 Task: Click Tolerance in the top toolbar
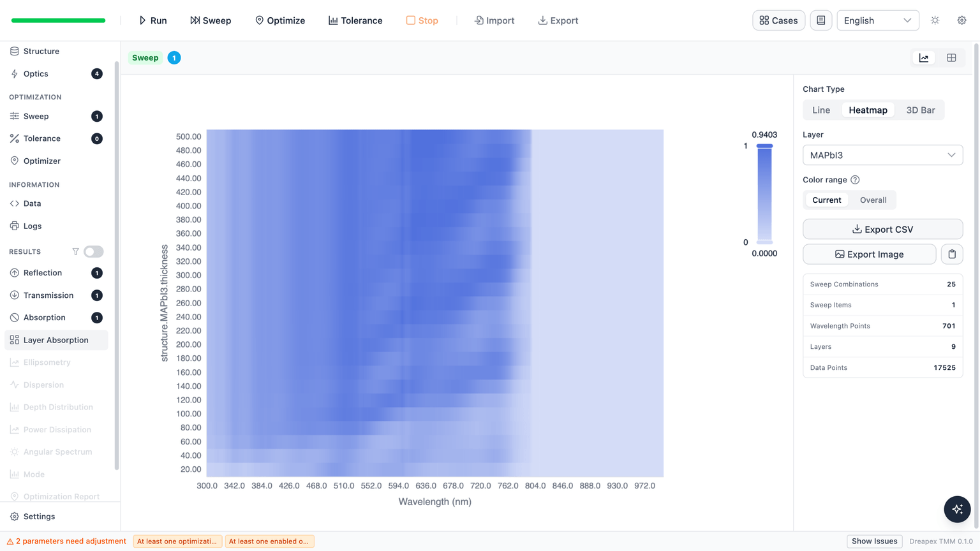pos(355,20)
